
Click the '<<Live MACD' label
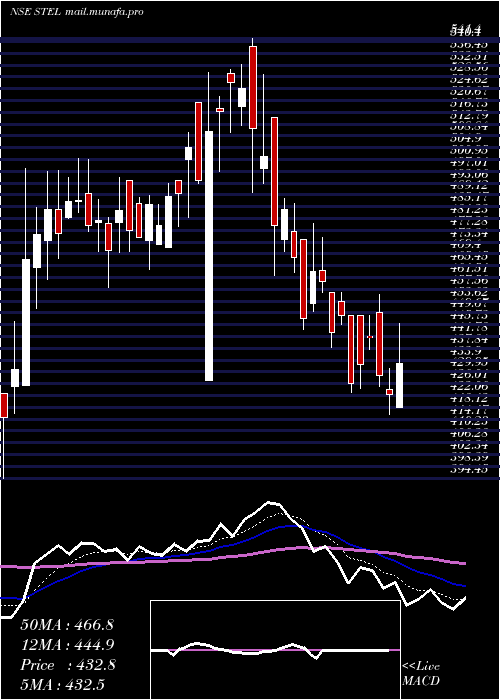421,674
